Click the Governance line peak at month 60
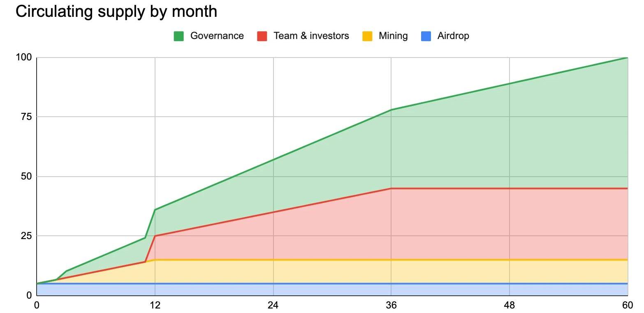The width and height of the screenshot is (644, 313). 627,58
